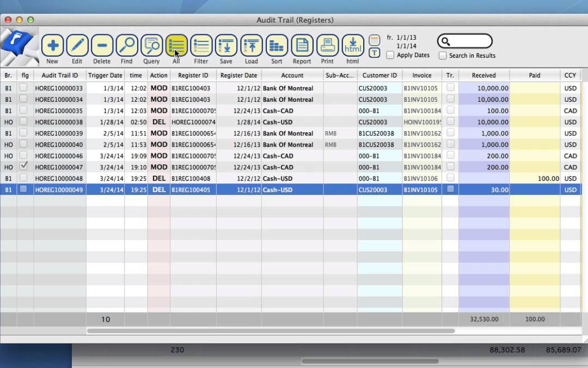Open the Sort tool
The height and width of the screenshot is (368, 588).
pos(277,45)
